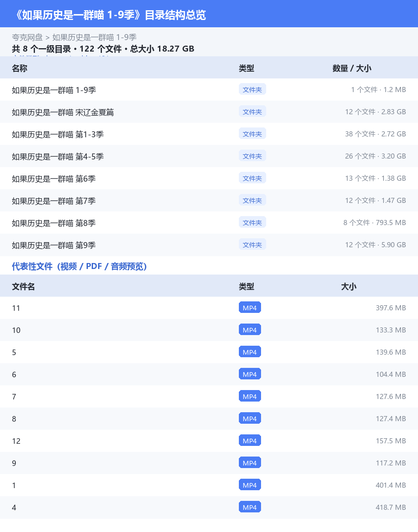Click the MP4 badge of file 1
The width and height of the screenshot is (418, 532).
250,485
